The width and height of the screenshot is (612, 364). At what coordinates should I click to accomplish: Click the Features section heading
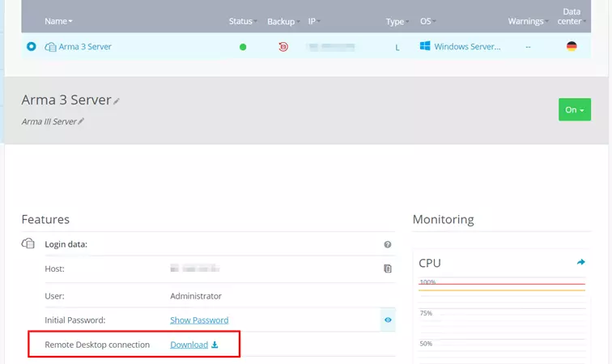point(45,219)
